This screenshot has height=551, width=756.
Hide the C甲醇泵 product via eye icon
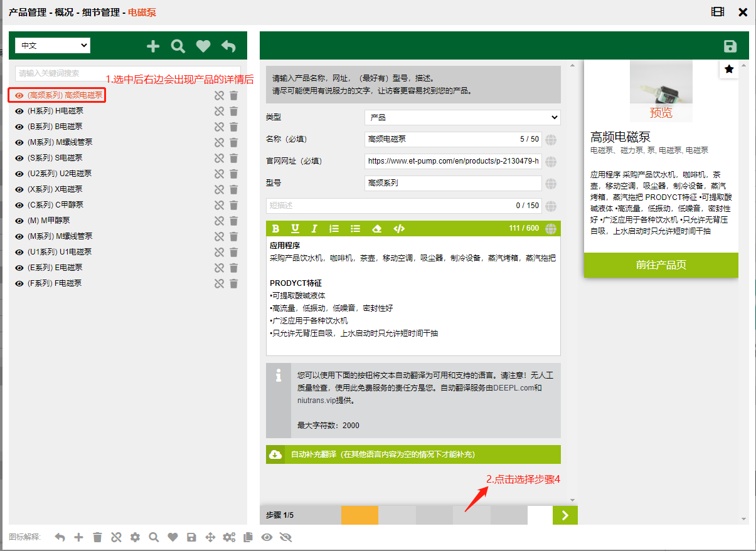19,205
